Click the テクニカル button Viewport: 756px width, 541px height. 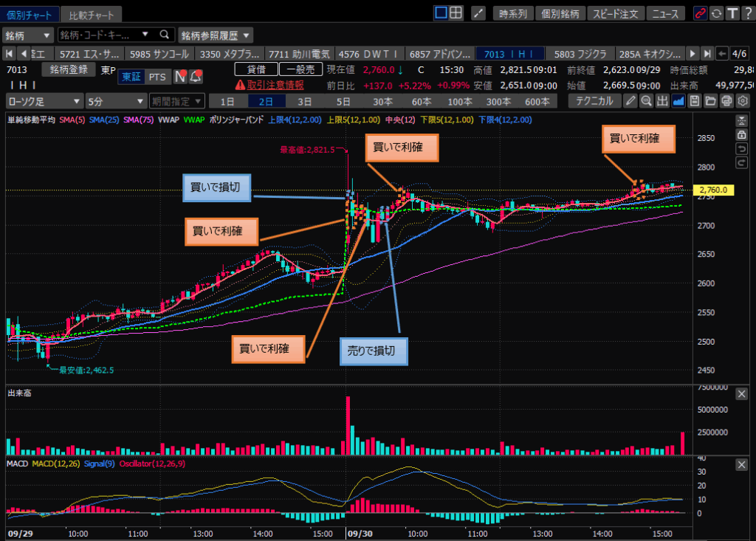pyautogui.click(x=594, y=101)
